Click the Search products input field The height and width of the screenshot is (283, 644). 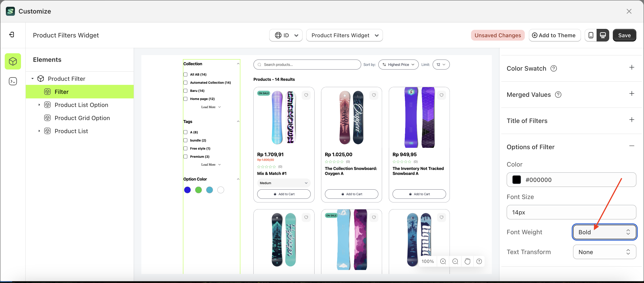pyautogui.click(x=307, y=65)
